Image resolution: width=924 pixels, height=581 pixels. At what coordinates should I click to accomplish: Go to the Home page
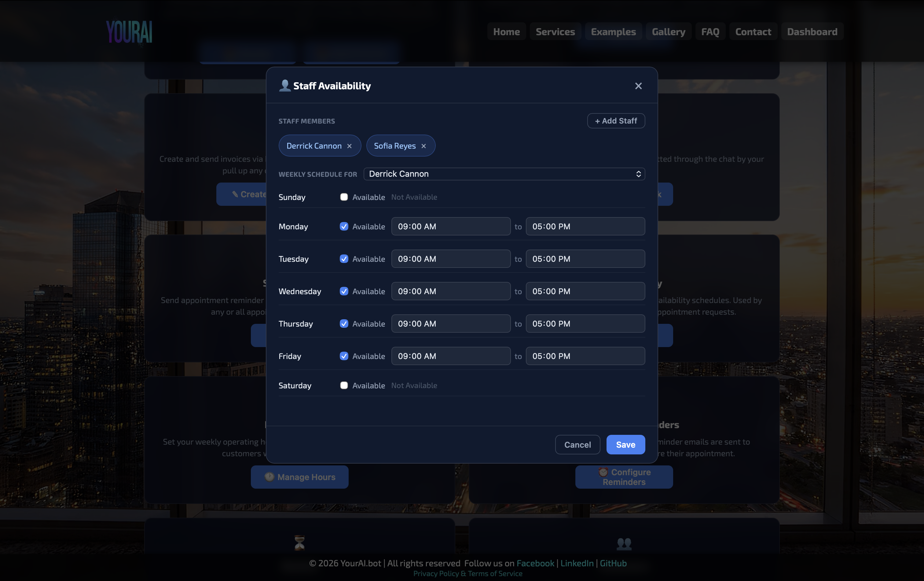tap(507, 32)
